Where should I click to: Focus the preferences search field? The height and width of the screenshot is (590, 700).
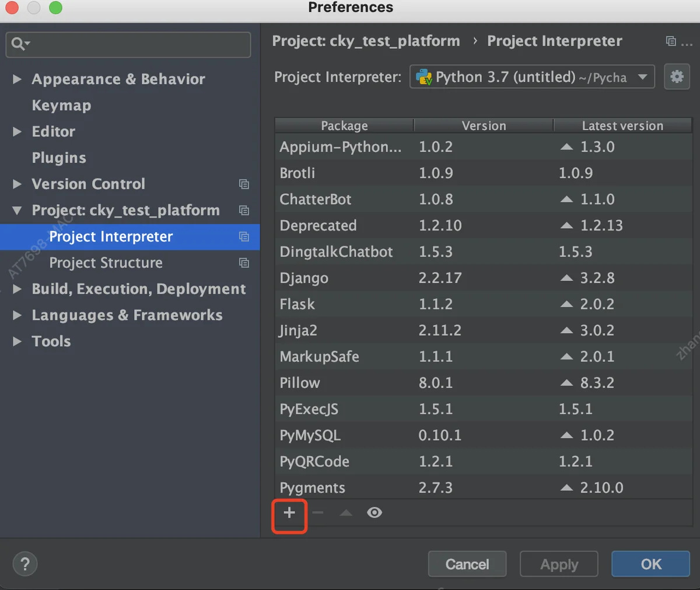point(128,44)
